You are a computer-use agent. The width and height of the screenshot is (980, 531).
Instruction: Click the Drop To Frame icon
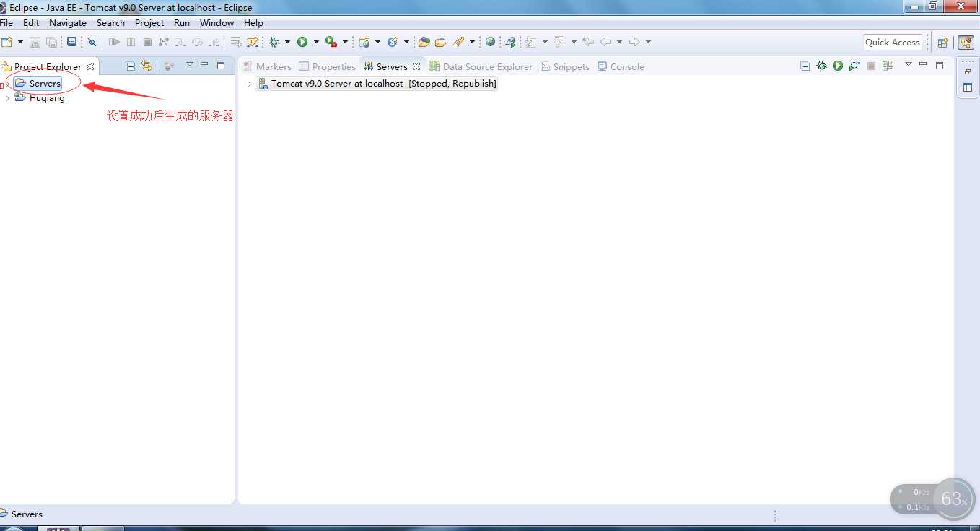tap(235, 42)
